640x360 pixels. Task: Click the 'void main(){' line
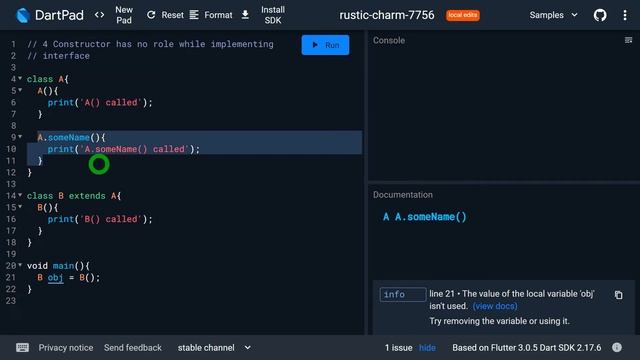58,266
